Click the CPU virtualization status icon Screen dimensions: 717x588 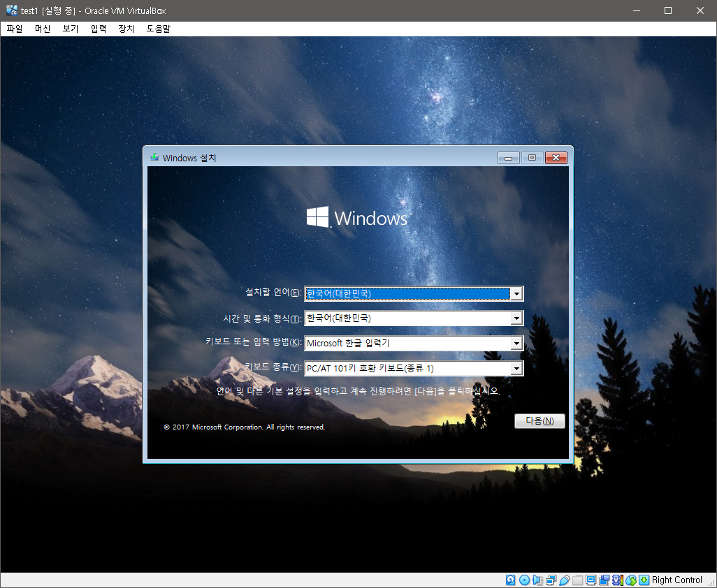[617, 580]
